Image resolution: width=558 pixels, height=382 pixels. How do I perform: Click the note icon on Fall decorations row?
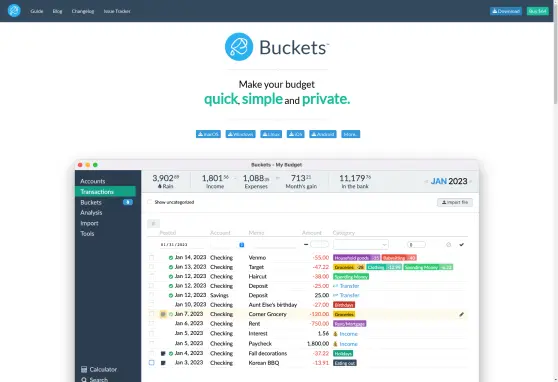pos(163,354)
